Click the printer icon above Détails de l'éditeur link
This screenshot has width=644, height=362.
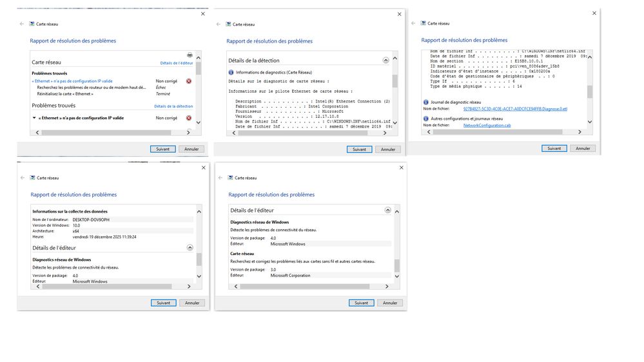point(190,55)
